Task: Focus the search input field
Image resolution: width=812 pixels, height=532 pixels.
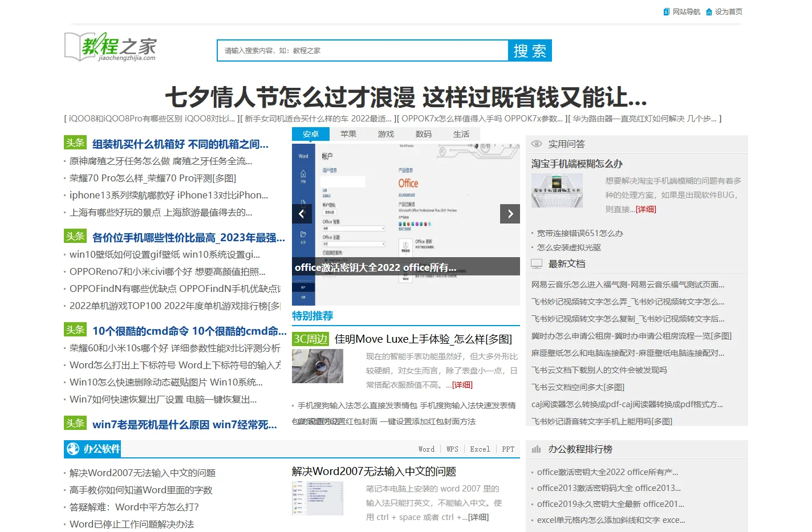Action: pos(363,50)
